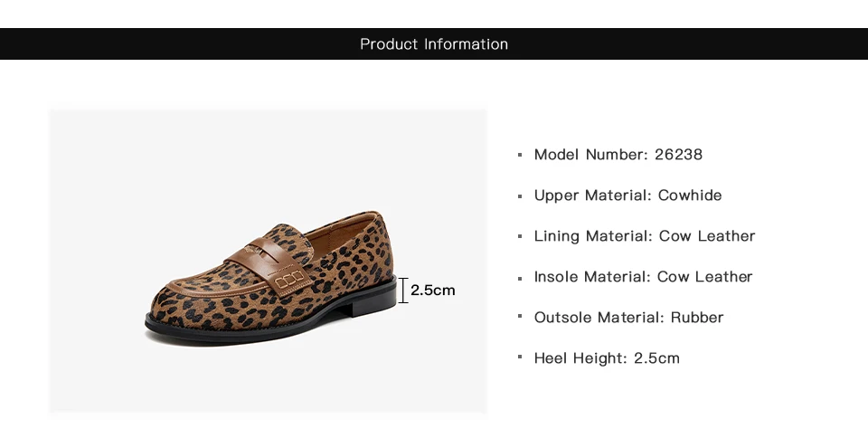This screenshot has height=448, width=868.
Task: Click the Lining Material: Cow Leather line
Action: (645, 236)
